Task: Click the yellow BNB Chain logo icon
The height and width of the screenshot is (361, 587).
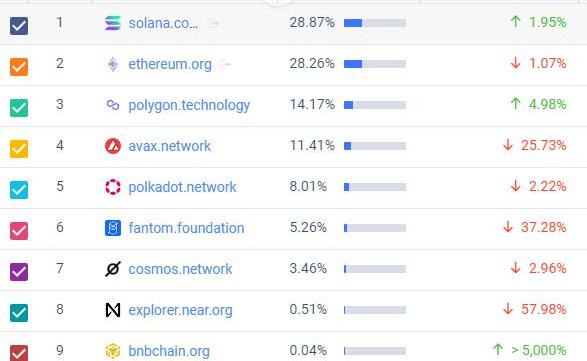Action: coord(113,351)
